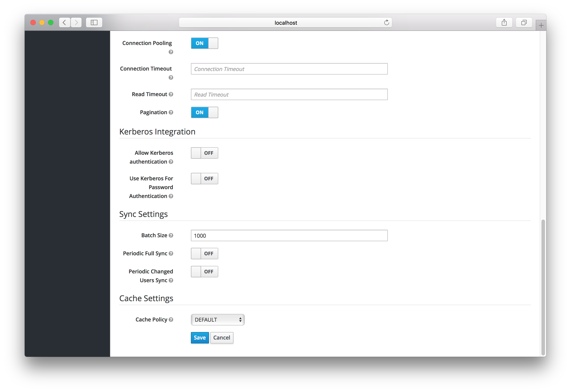Click the Allow Kerberos authentication help icon

coord(171,161)
